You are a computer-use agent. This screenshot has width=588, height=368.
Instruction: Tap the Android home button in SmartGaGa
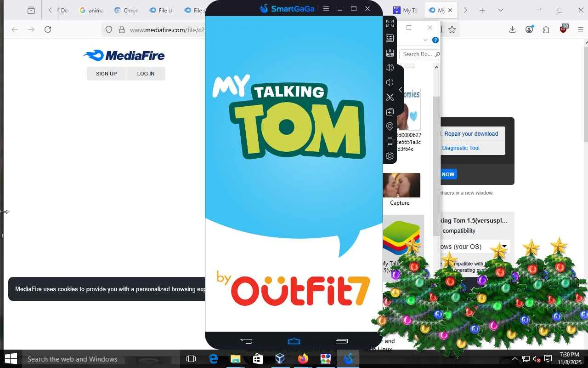pyautogui.click(x=294, y=341)
